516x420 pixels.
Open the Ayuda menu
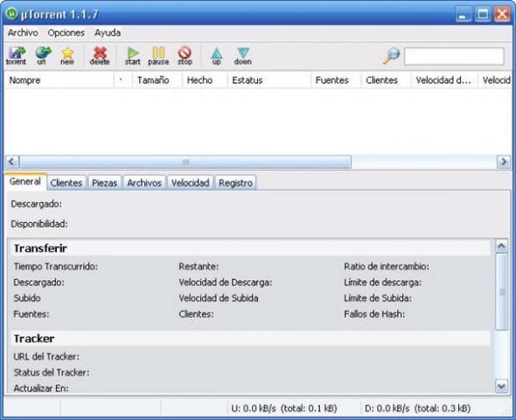tap(108, 32)
